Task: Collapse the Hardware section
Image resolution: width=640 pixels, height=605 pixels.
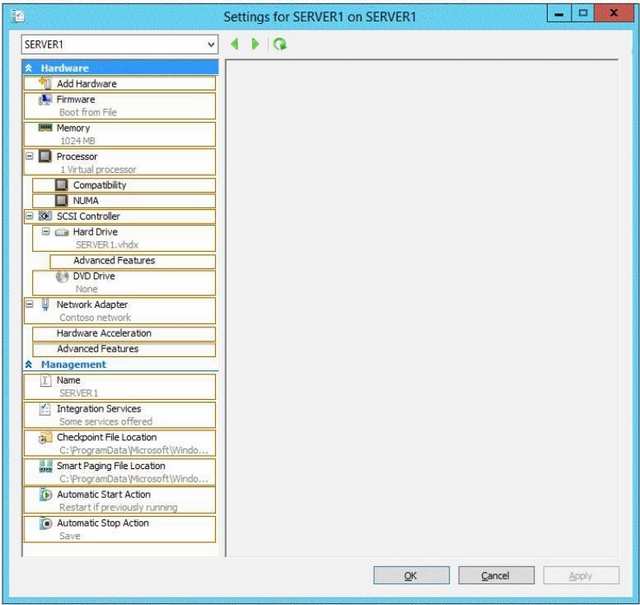Action: pos(29,68)
